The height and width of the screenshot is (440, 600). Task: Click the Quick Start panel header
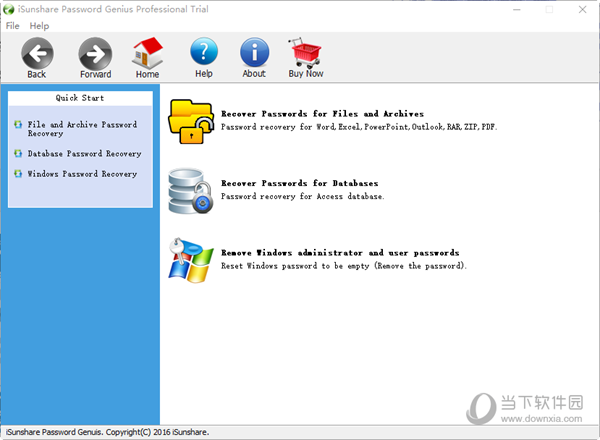(x=80, y=98)
